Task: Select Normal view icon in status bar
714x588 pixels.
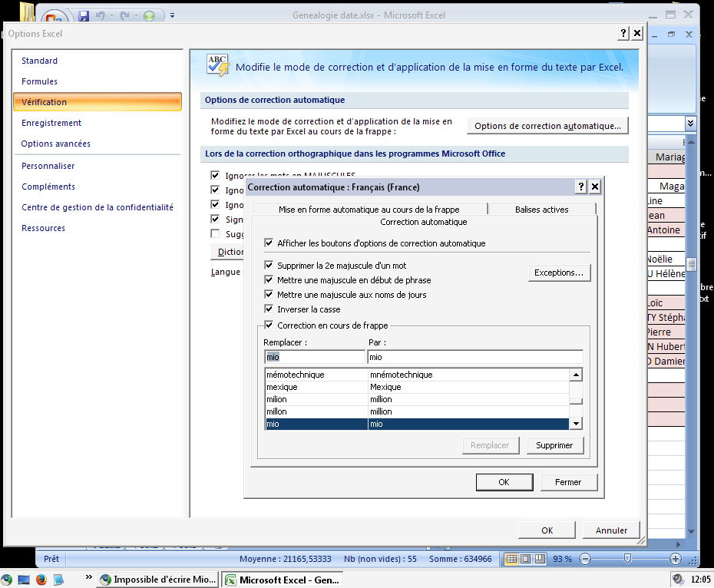Action: 511,559
